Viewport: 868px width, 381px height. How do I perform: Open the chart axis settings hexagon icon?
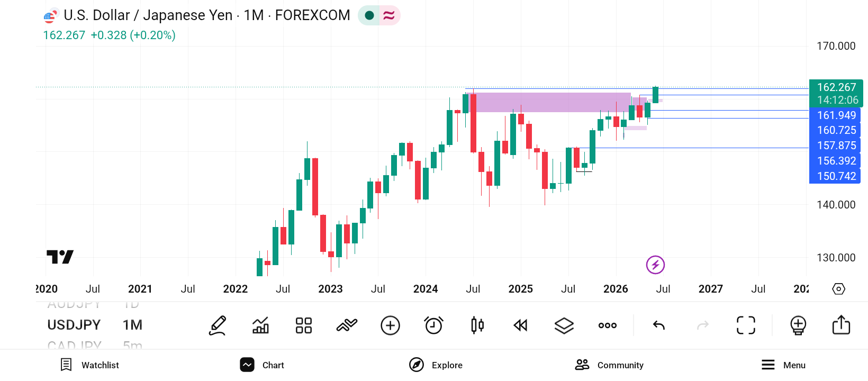839,289
